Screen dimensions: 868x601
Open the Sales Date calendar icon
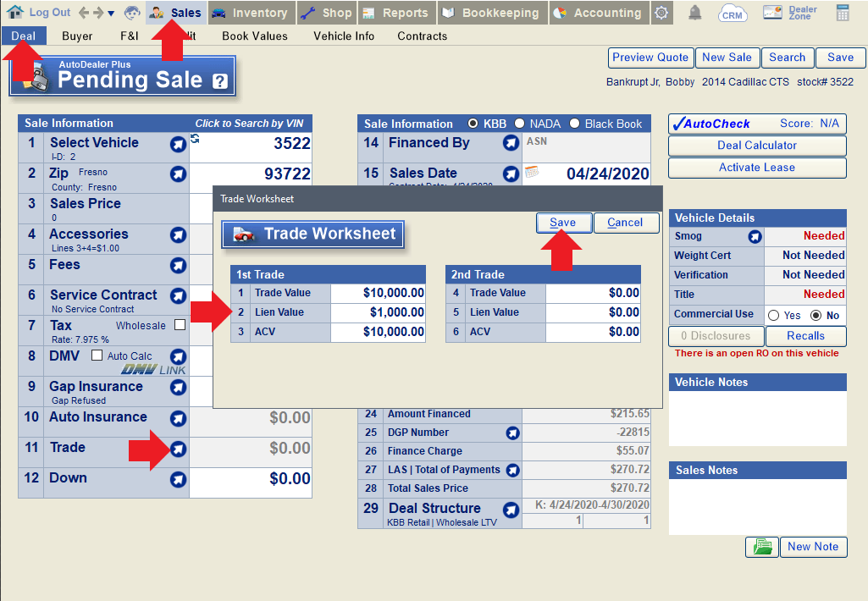(532, 172)
